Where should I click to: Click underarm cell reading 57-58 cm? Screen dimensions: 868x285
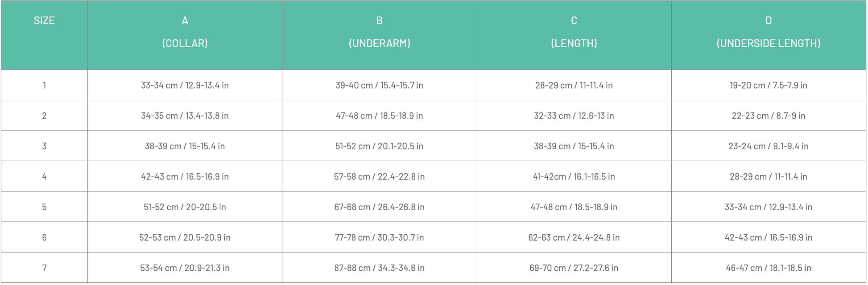[379, 176]
